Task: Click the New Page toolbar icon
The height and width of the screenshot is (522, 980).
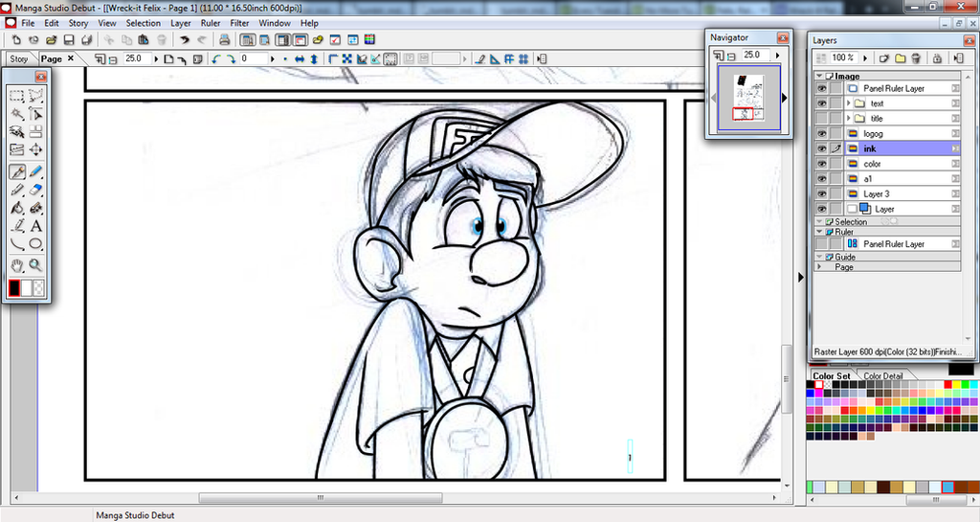Action: tap(16, 40)
